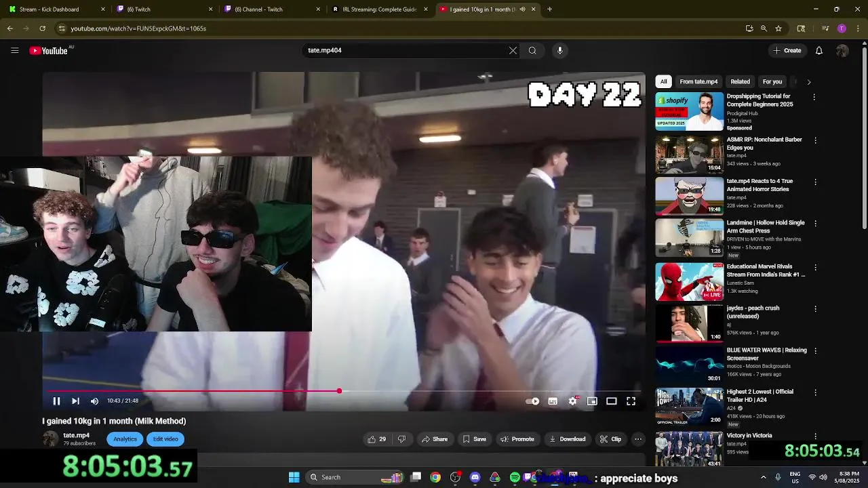868x488 pixels.
Task: Pause the video
Action: (x=56, y=401)
